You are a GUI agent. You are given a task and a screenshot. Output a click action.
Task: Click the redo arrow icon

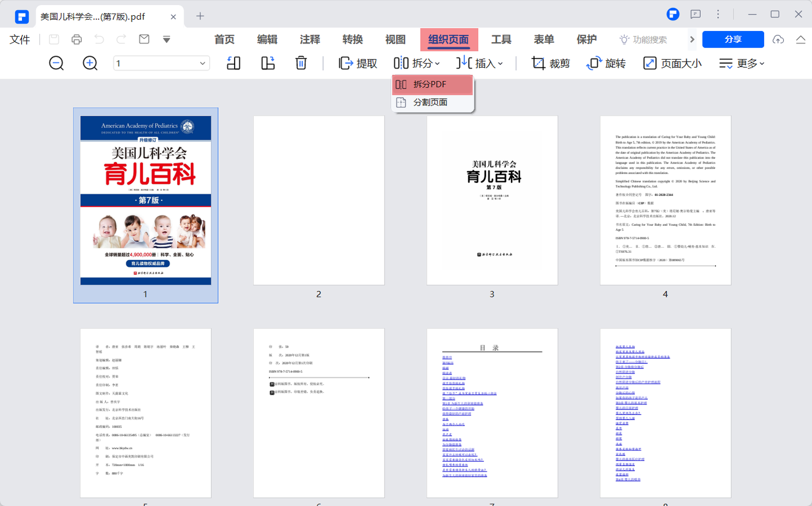coord(121,39)
